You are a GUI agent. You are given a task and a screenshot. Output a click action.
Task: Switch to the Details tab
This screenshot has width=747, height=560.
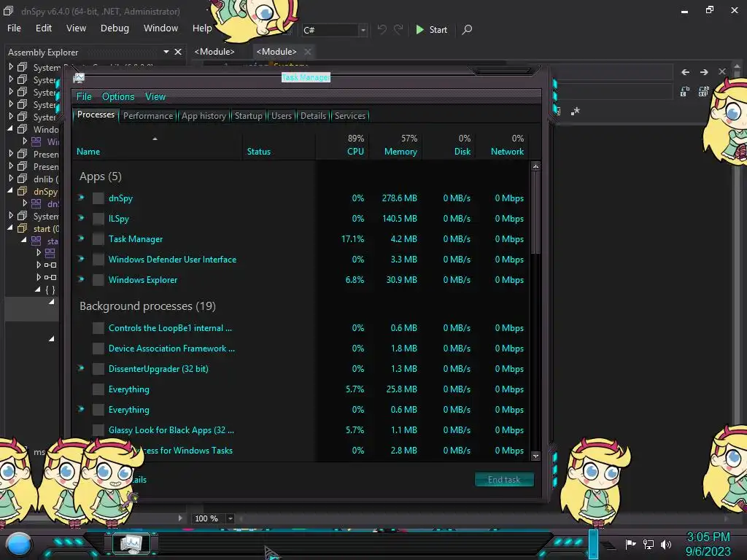tap(313, 116)
